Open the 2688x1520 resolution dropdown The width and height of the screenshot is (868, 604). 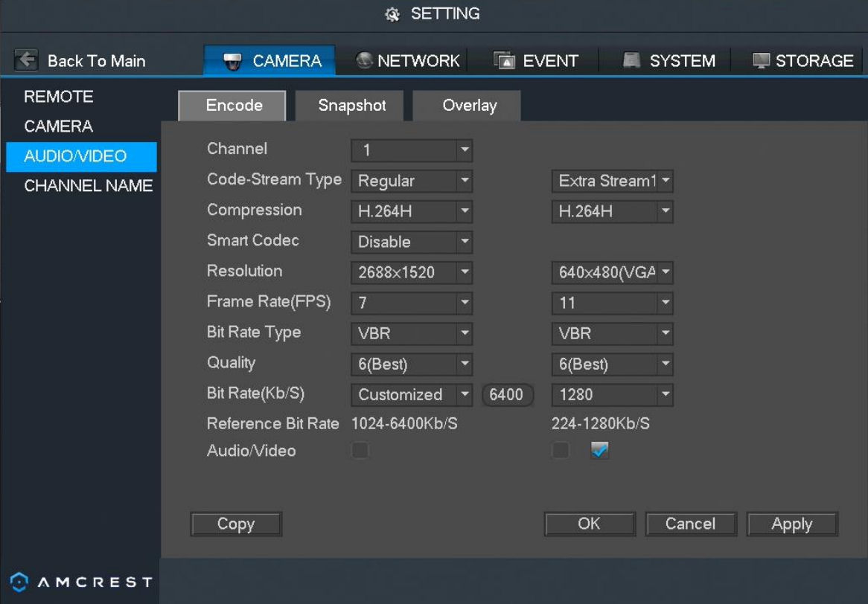pos(412,272)
